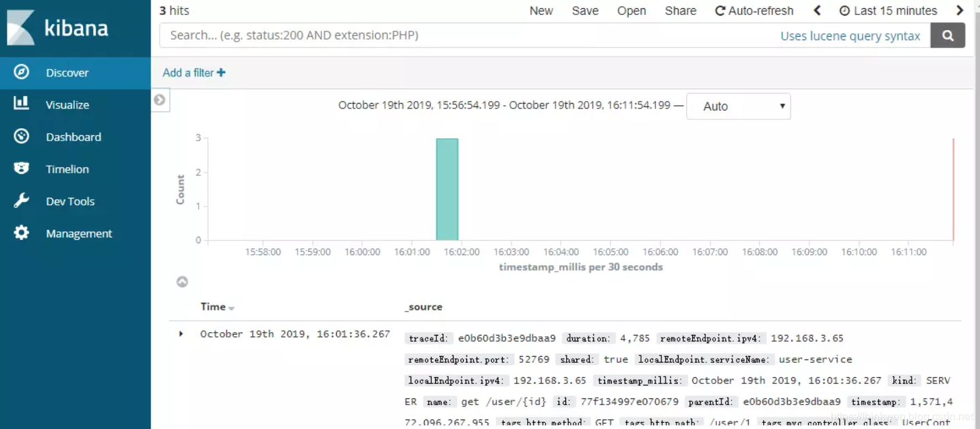Click the Timelion mask icon

[22, 168]
